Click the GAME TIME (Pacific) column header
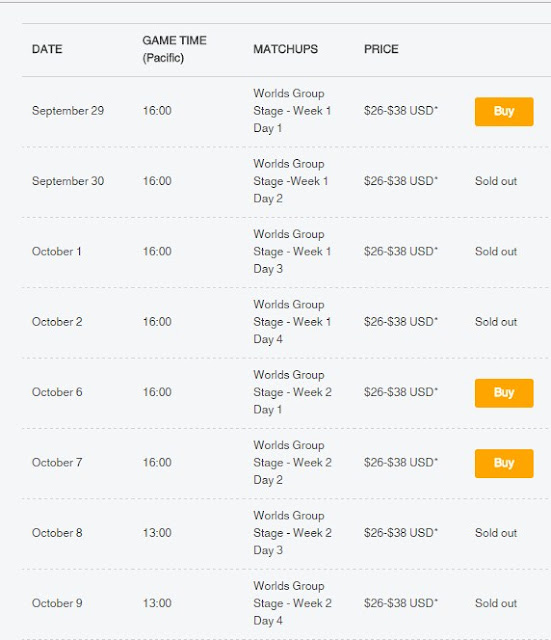The height and width of the screenshot is (640, 551). (x=174, y=49)
